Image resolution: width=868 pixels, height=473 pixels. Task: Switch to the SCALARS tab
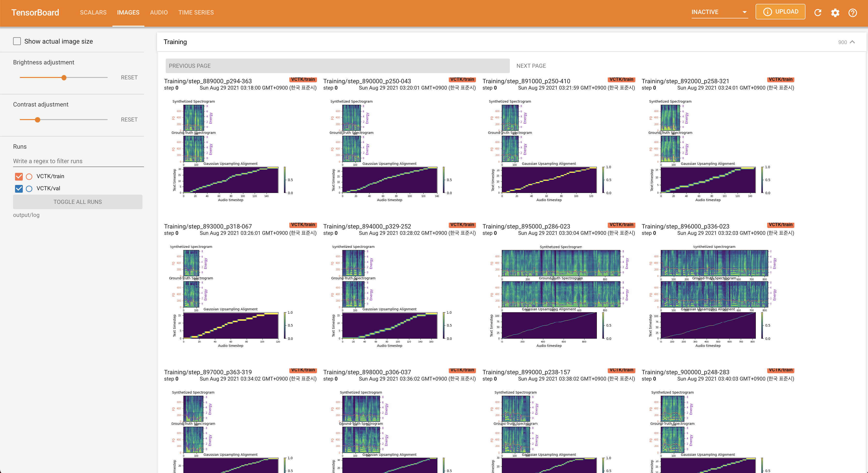coord(93,12)
